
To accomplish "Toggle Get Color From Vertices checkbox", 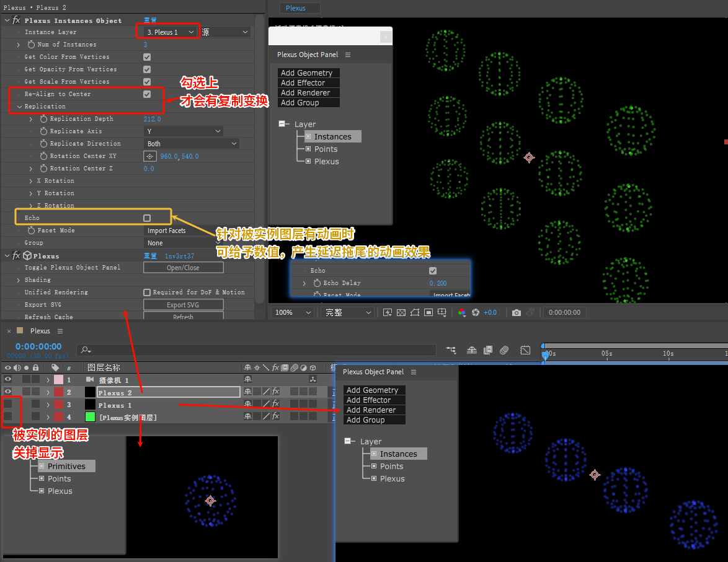I will [147, 57].
